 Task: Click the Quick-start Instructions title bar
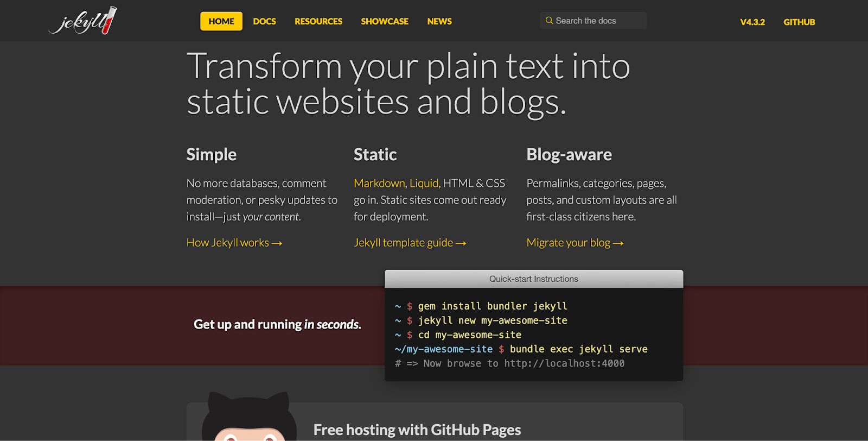click(x=534, y=279)
